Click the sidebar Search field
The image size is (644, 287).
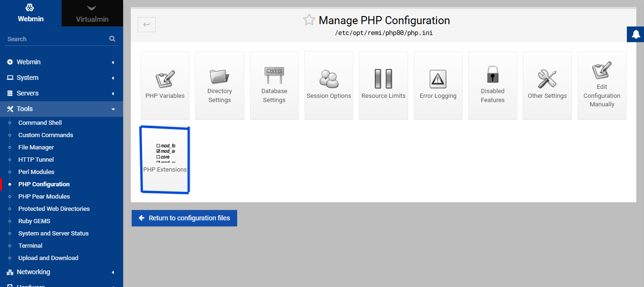[x=56, y=39]
